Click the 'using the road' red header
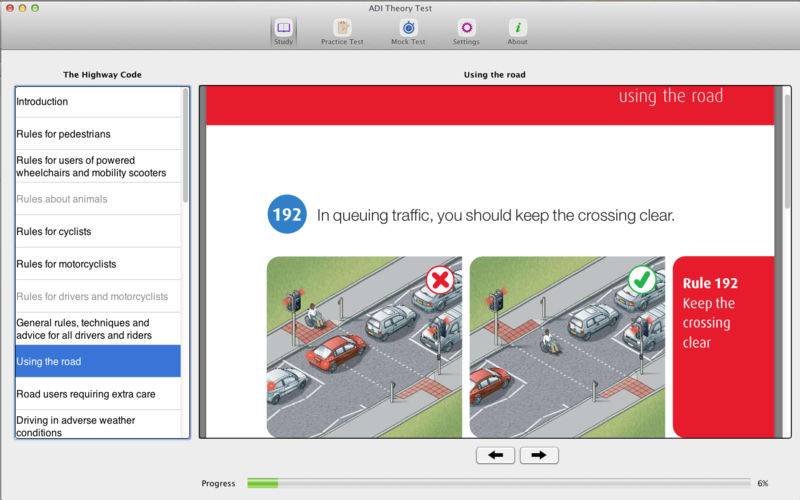The image size is (800, 500). pyautogui.click(x=490, y=106)
